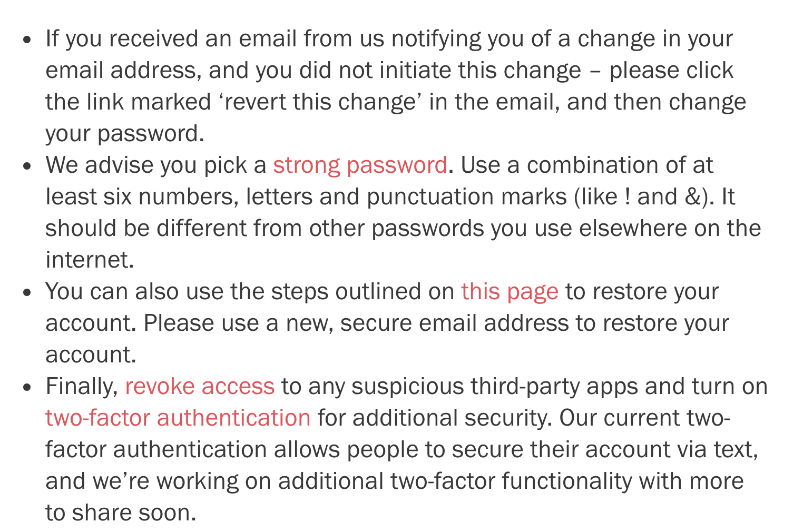The height and width of the screenshot is (532, 803).
Task: Click the words 'your password.' in first bullet
Action: click(124, 134)
